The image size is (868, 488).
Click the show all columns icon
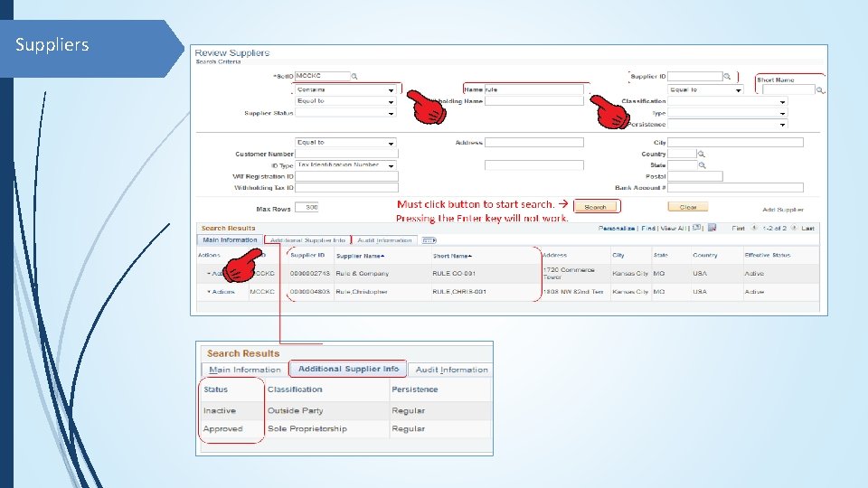tap(429, 240)
